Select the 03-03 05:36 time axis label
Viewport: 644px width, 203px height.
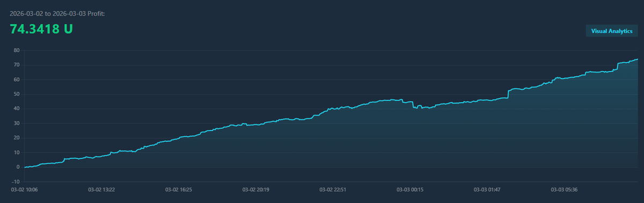point(564,189)
